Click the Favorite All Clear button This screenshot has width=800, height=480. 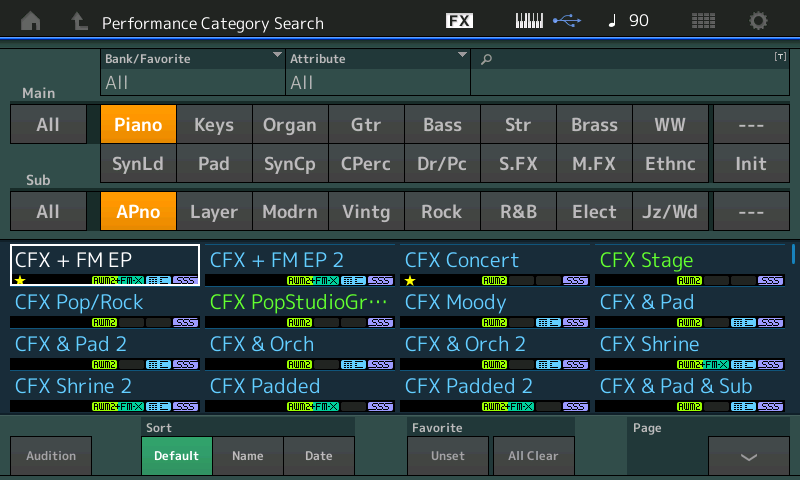(x=533, y=456)
